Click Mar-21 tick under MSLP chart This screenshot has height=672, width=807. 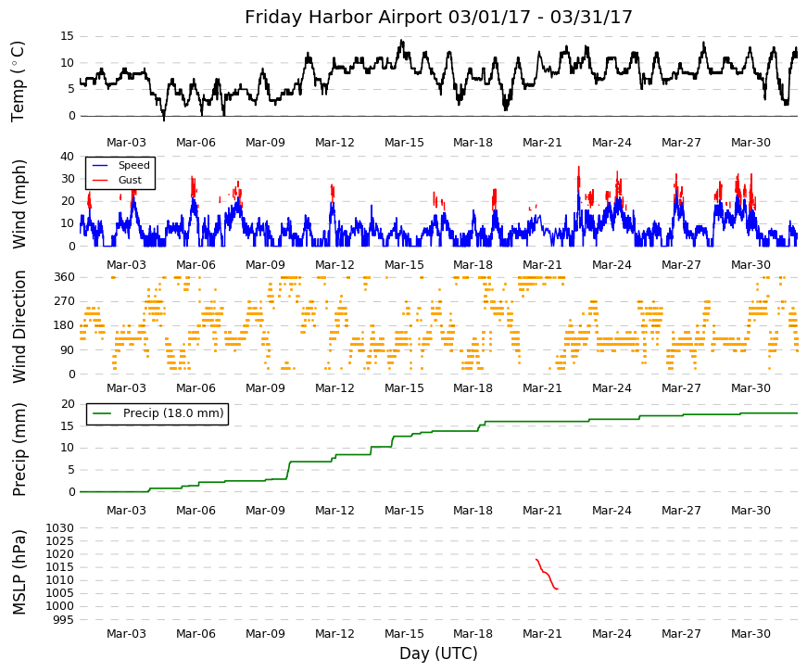542,634
